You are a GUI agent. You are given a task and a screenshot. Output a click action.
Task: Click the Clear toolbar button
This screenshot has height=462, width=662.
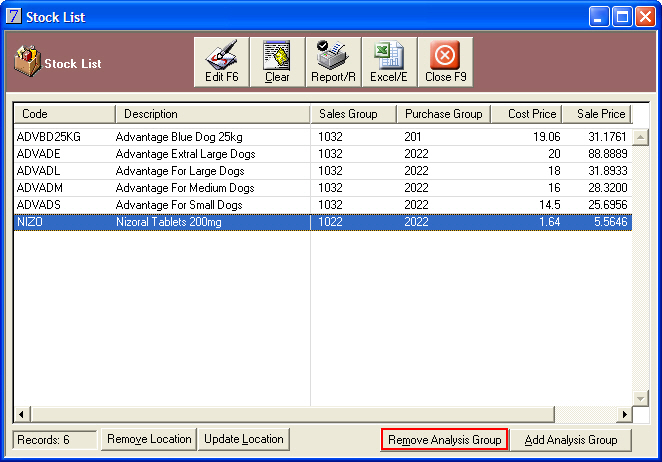point(277,62)
